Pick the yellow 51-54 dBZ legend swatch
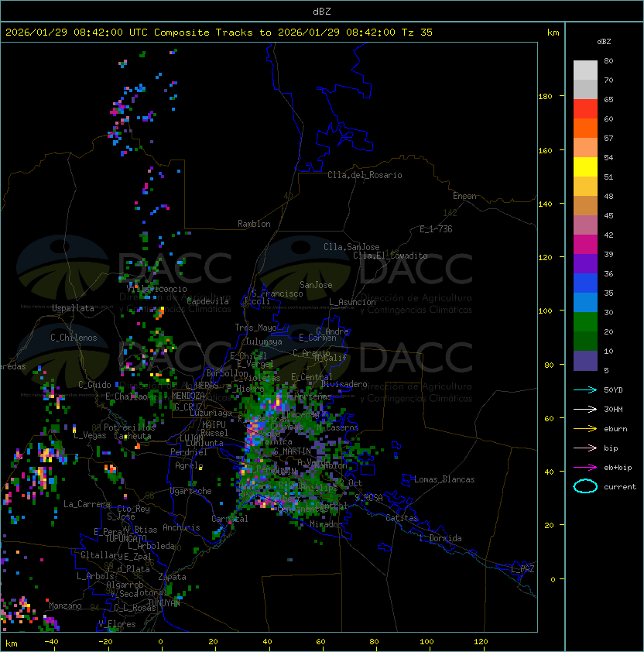This screenshot has width=644, height=652. point(585,167)
